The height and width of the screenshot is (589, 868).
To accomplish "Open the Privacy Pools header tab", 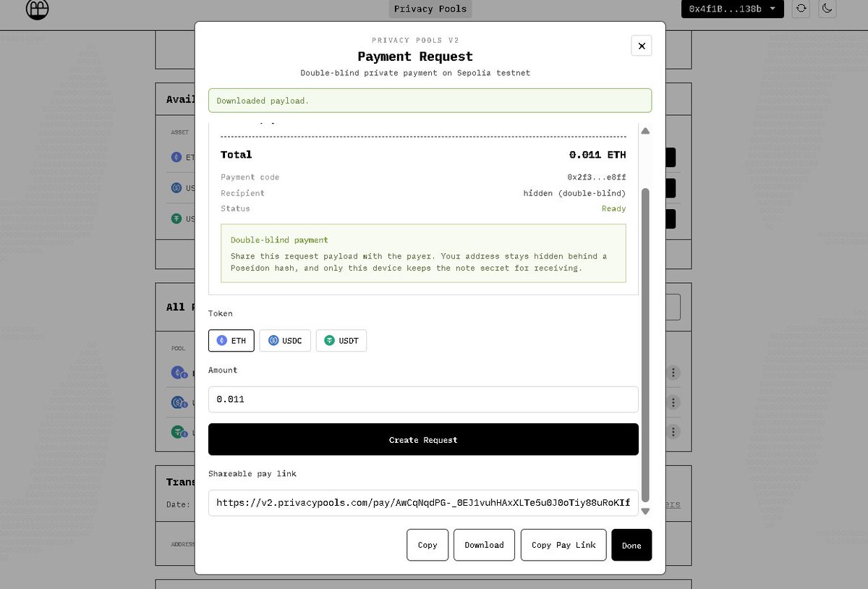I will pos(430,9).
